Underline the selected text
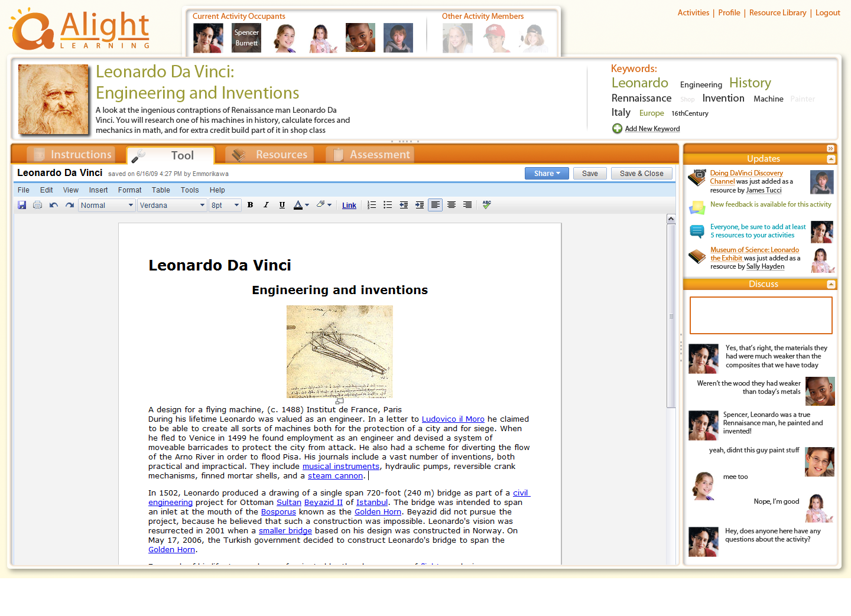This screenshot has width=851, height=616. 282,205
